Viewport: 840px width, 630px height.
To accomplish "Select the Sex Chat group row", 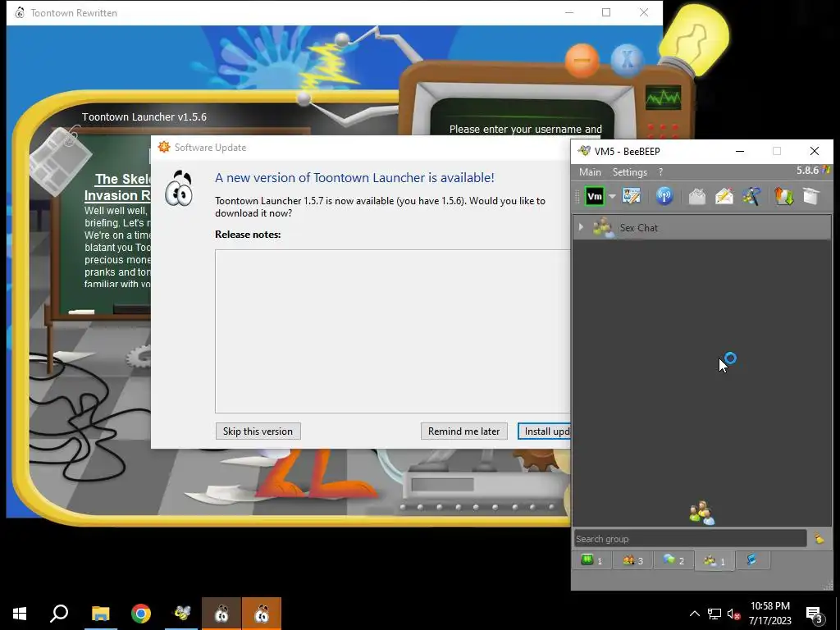I will [x=702, y=228].
